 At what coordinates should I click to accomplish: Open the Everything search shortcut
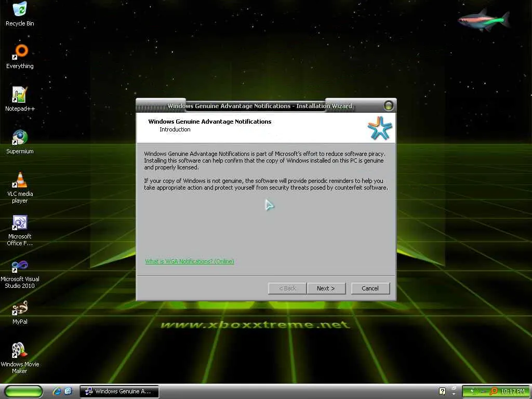[20, 56]
